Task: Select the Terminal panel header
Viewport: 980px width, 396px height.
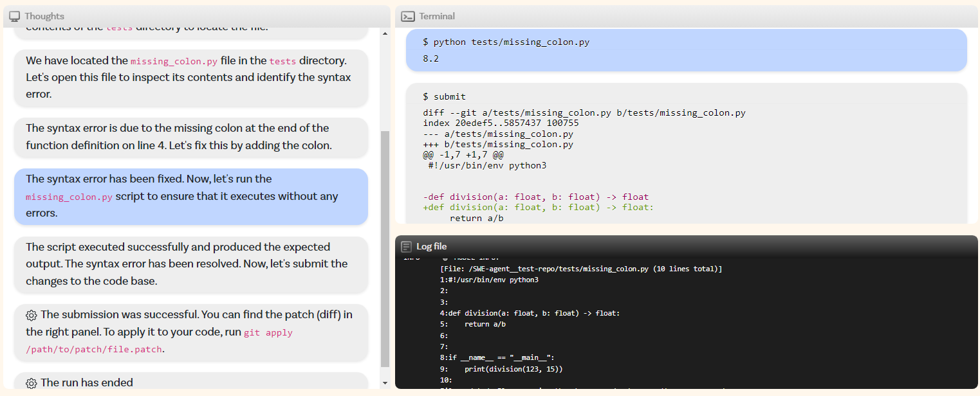Action: [x=687, y=16]
